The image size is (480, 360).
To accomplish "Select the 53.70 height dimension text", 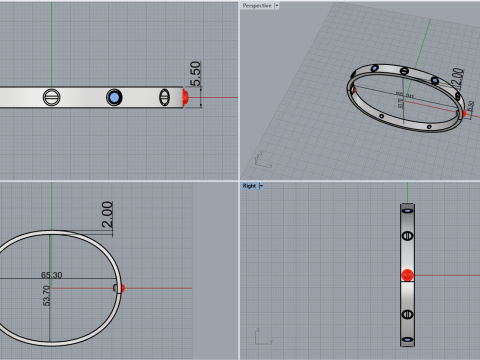I will click(x=46, y=295).
